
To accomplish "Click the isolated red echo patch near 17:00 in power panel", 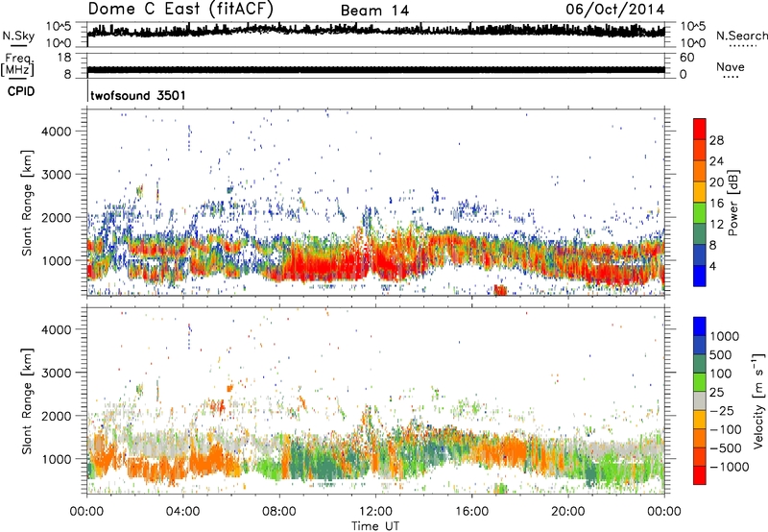I will [x=500, y=289].
